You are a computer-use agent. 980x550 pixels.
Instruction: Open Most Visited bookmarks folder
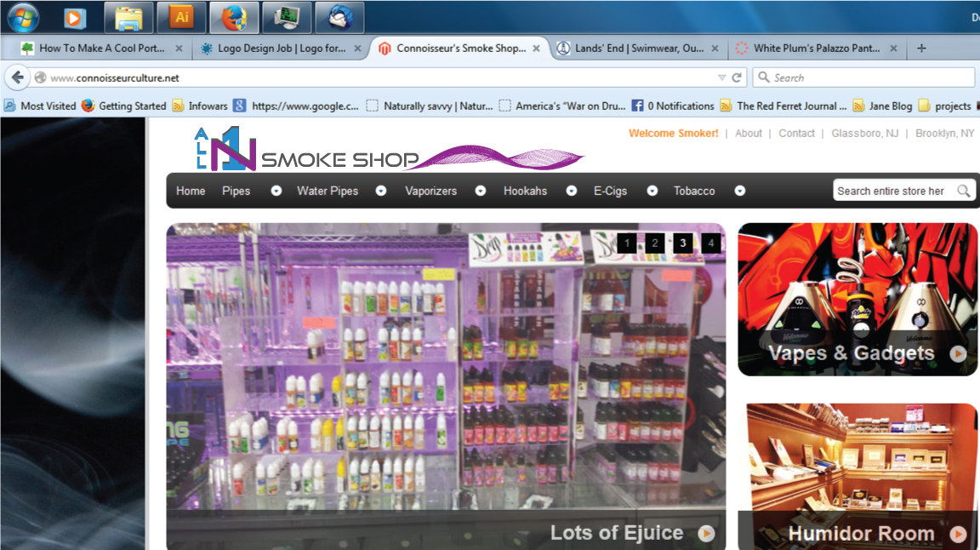[x=40, y=106]
